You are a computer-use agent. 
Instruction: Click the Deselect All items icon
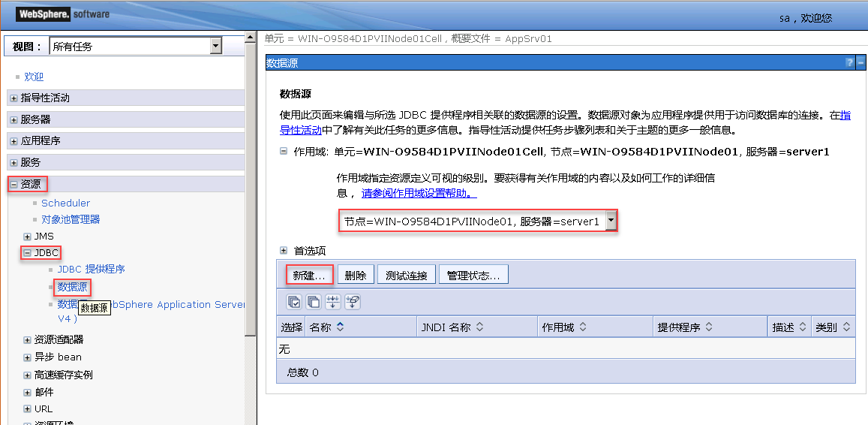pos(314,302)
